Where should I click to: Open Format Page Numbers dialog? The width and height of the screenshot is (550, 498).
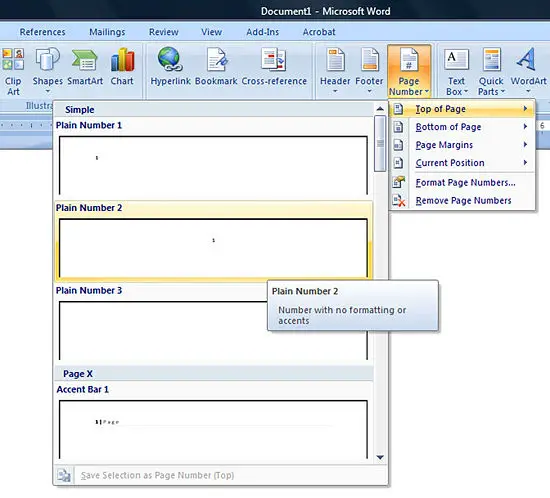pos(462,182)
